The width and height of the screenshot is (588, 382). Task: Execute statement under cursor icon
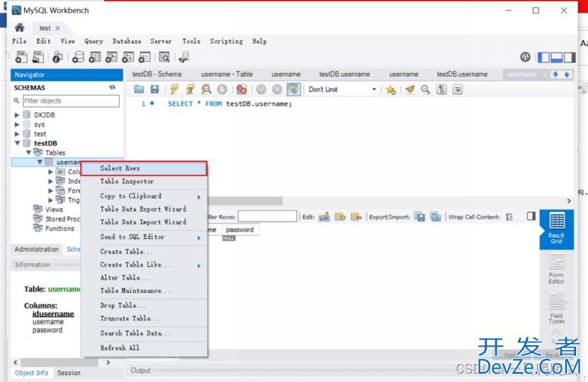[x=190, y=89]
